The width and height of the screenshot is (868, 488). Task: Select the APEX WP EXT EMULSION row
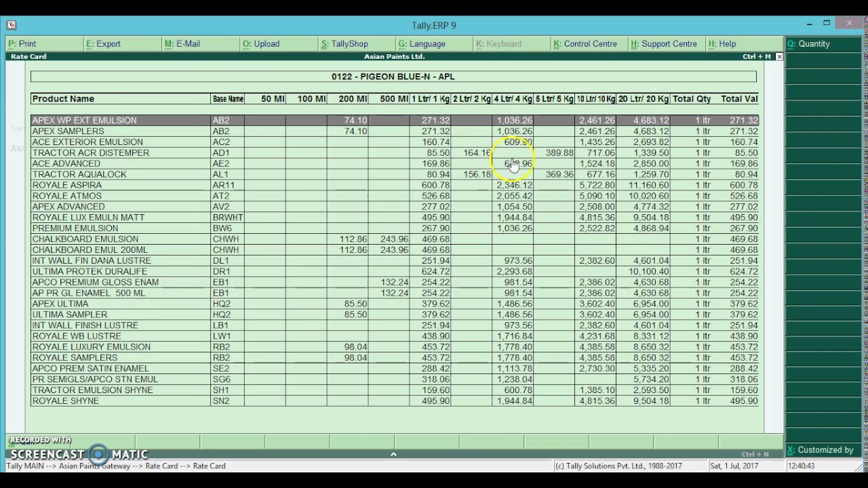[x=395, y=120]
